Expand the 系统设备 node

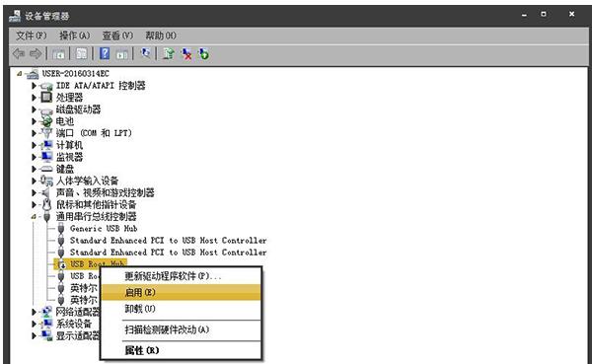click(34, 324)
